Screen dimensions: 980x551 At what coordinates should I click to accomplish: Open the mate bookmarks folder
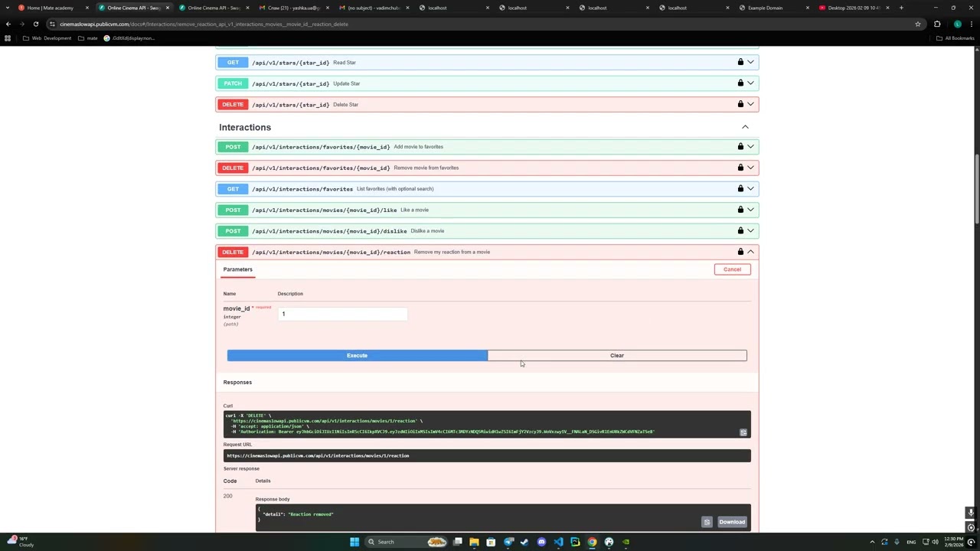(88, 38)
